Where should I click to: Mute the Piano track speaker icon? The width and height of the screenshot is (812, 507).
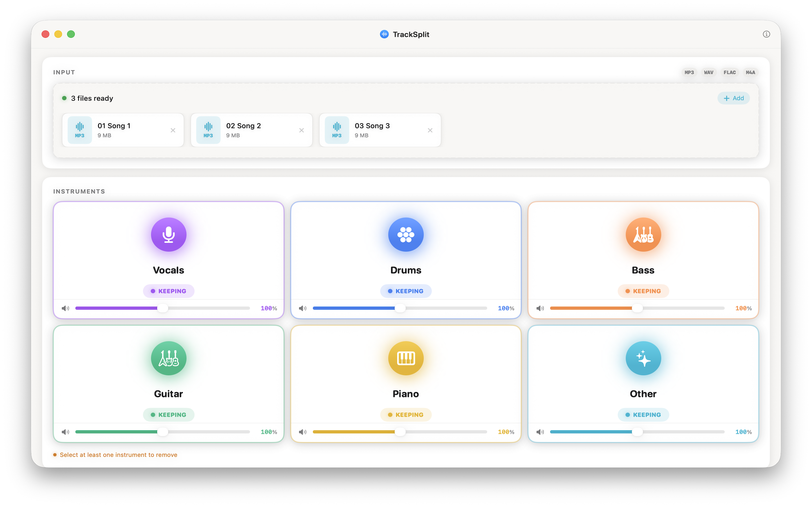tap(303, 432)
